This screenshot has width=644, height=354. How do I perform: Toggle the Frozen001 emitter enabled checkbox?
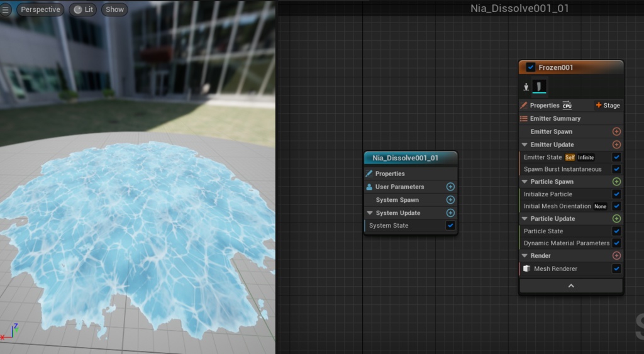531,67
